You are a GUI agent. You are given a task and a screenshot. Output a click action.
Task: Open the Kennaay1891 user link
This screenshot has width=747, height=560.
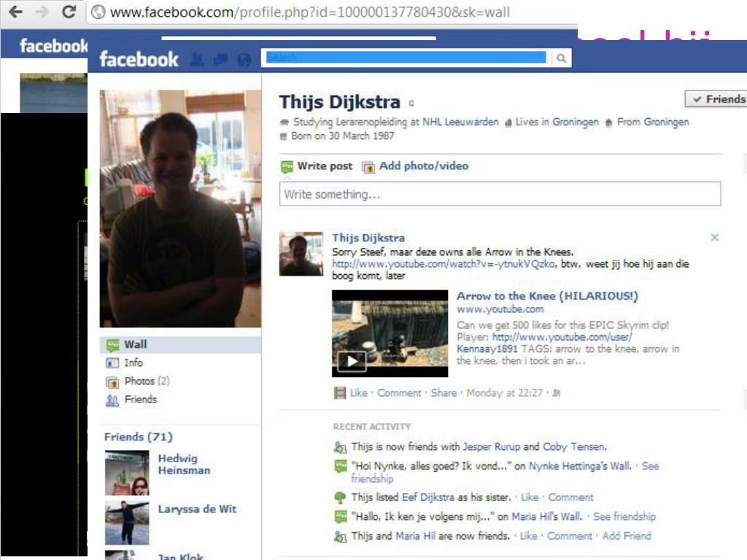(x=544, y=343)
